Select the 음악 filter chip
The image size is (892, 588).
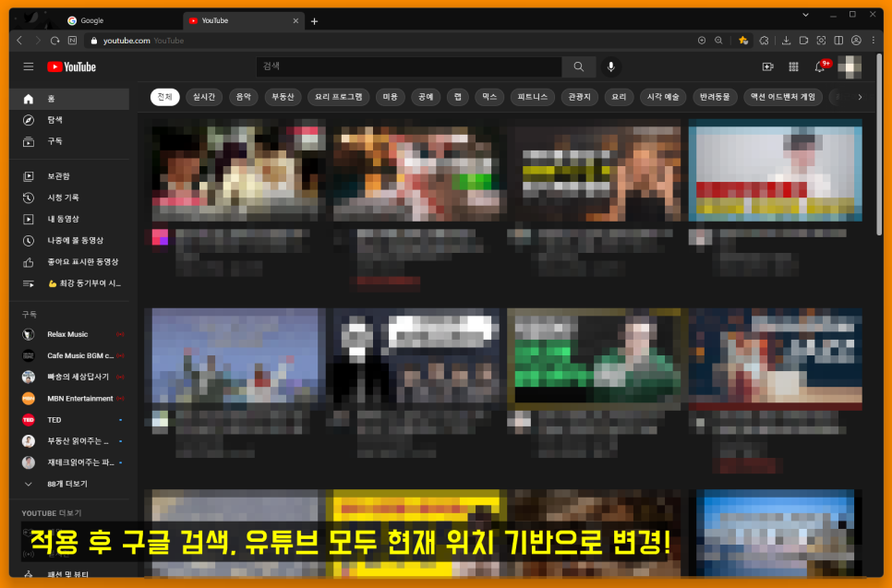coord(244,97)
